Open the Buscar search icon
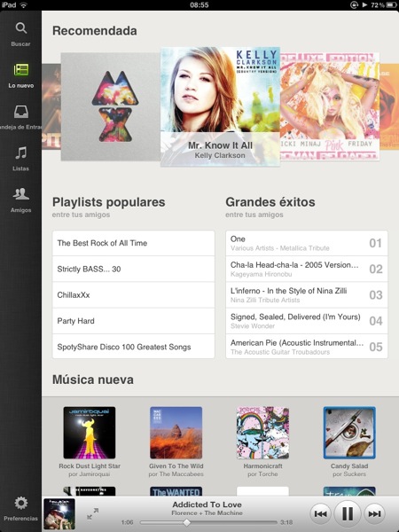 coord(21,27)
